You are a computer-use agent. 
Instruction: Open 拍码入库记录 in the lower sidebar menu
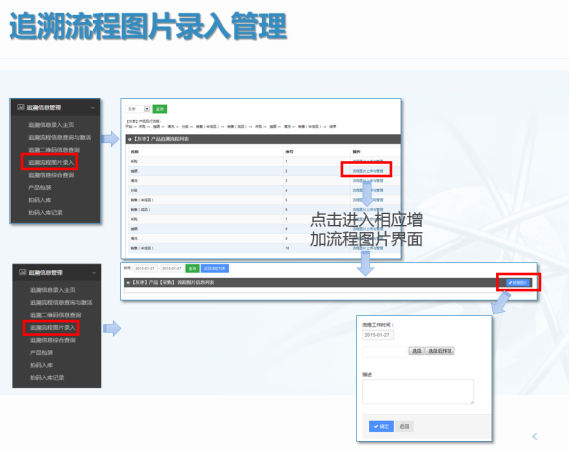[x=47, y=377]
